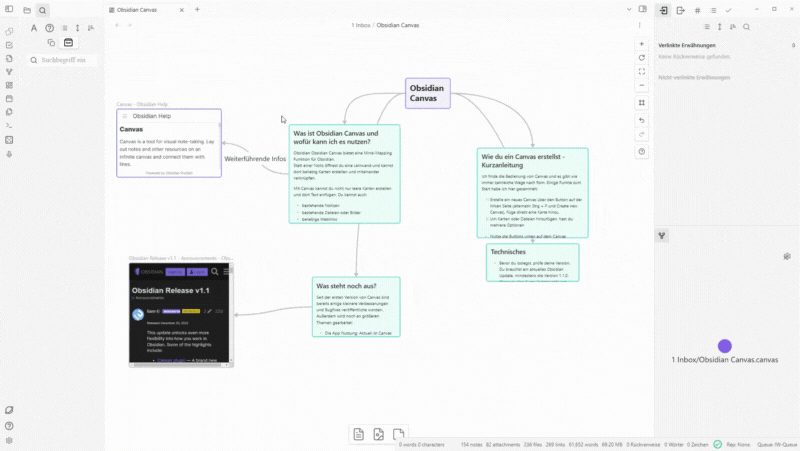The height and width of the screenshot is (451, 800).
Task: Select the purple graph node
Action: [724, 346]
